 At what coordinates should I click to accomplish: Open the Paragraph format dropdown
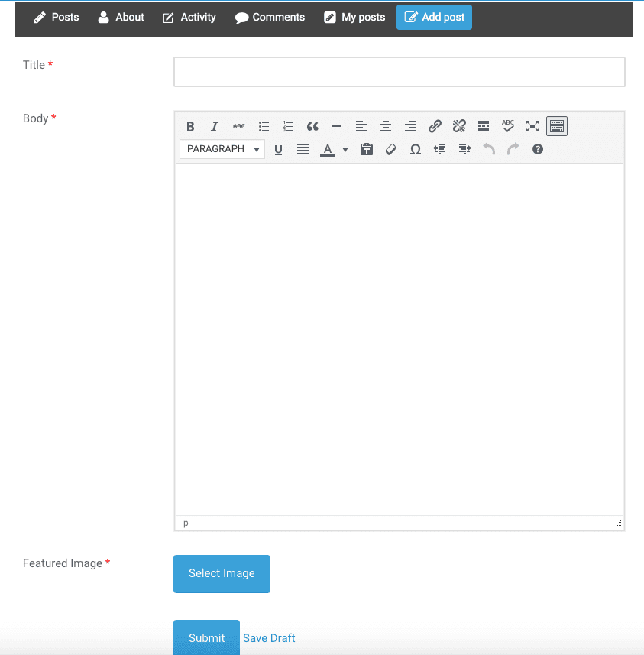(x=222, y=149)
